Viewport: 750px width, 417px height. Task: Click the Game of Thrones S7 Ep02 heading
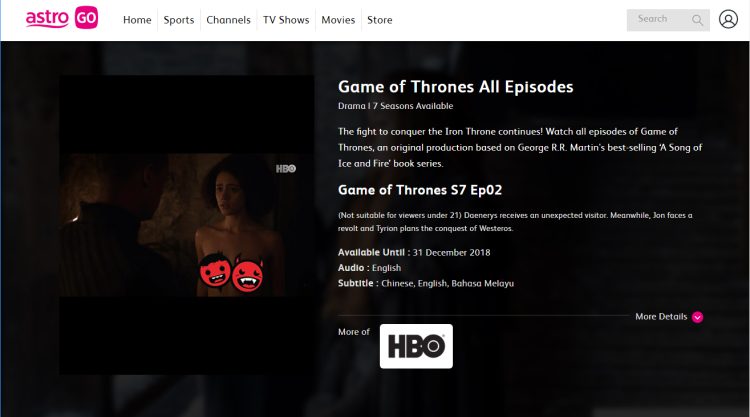pyautogui.click(x=420, y=190)
